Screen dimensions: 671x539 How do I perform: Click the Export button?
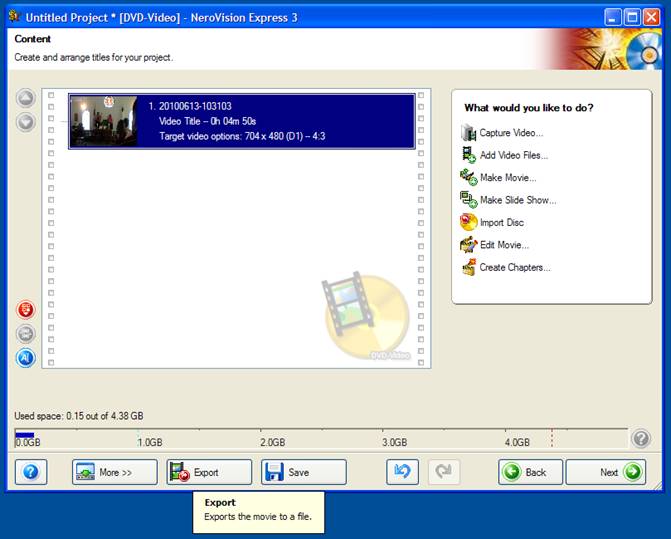209,472
